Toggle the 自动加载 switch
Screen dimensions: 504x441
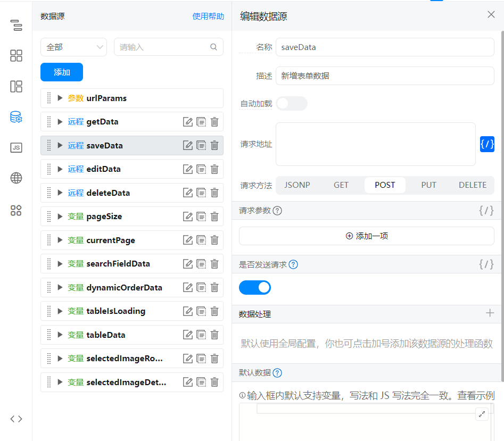(291, 104)
